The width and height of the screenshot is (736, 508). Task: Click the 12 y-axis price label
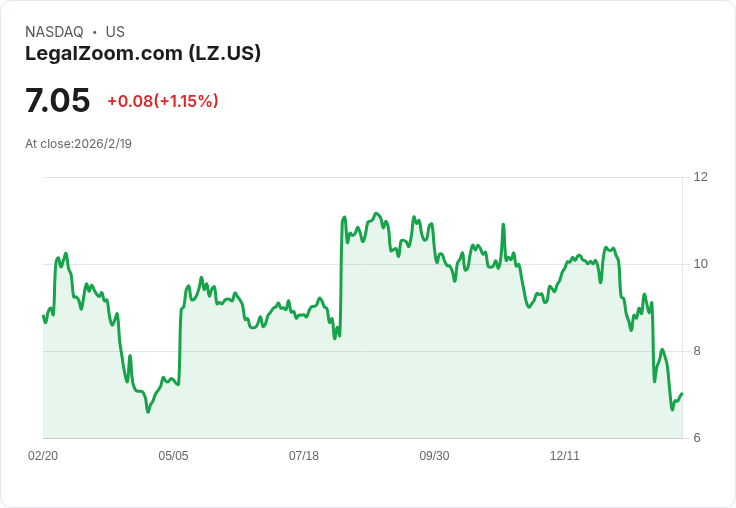pyautogui.click(x=700, y=177)
